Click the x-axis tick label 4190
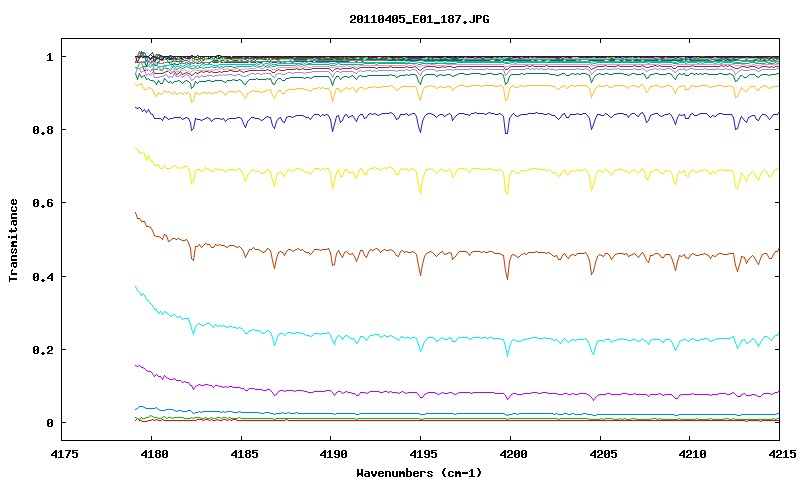 [x=332, y=453]
